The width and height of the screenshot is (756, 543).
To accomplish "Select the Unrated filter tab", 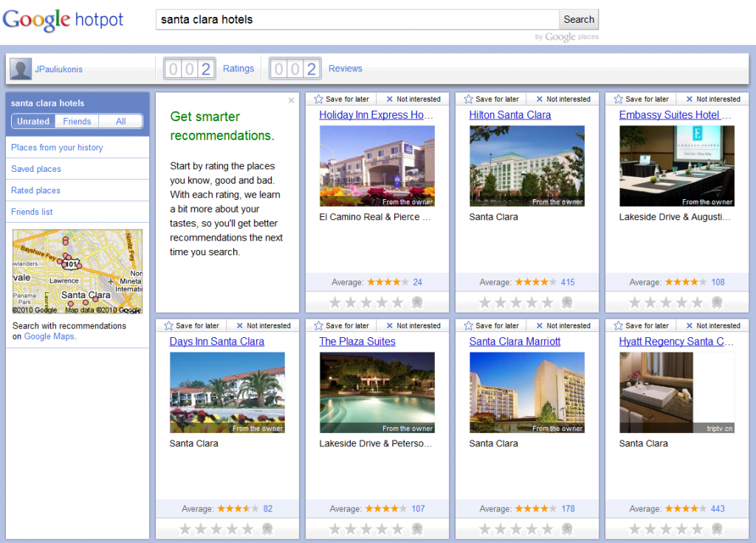I will coord(33,122).
